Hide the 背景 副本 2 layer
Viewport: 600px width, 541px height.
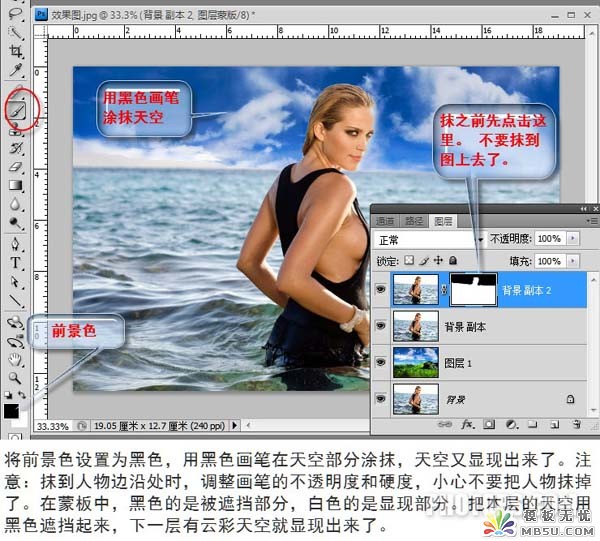tap(381, 289)
